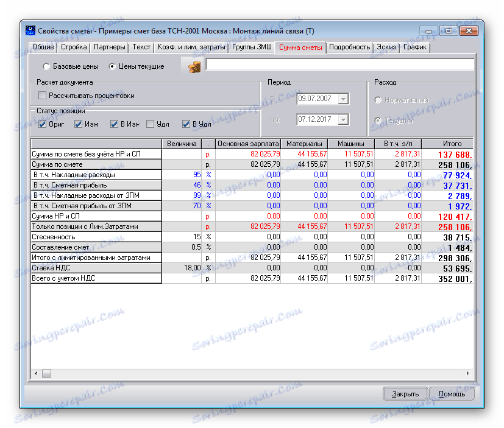
Task: Open the Партнеры tab
Action: [109, 47]
